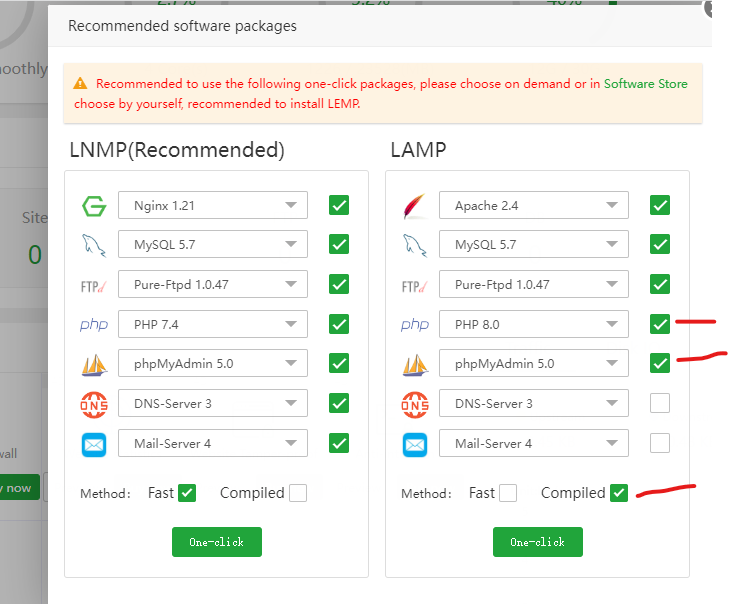The image size is (729, 604).
Task: Click the LNMP Mail-Server envelope icon
Action: 94,443
